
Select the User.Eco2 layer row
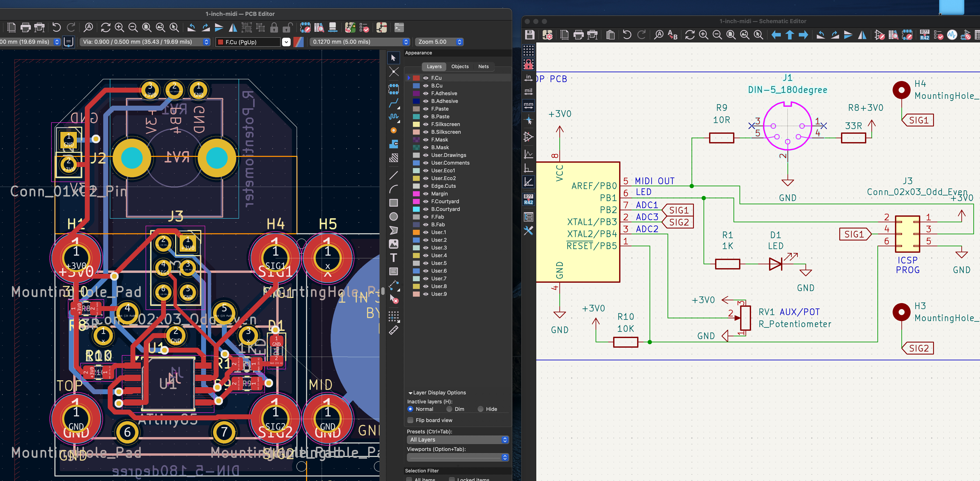459,178
